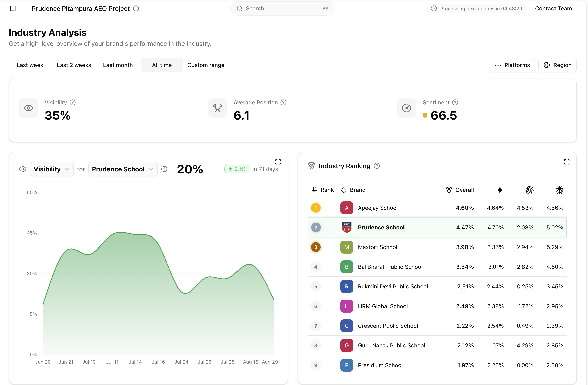Click the bronze rank 3 badge

(x=316, y=247)
